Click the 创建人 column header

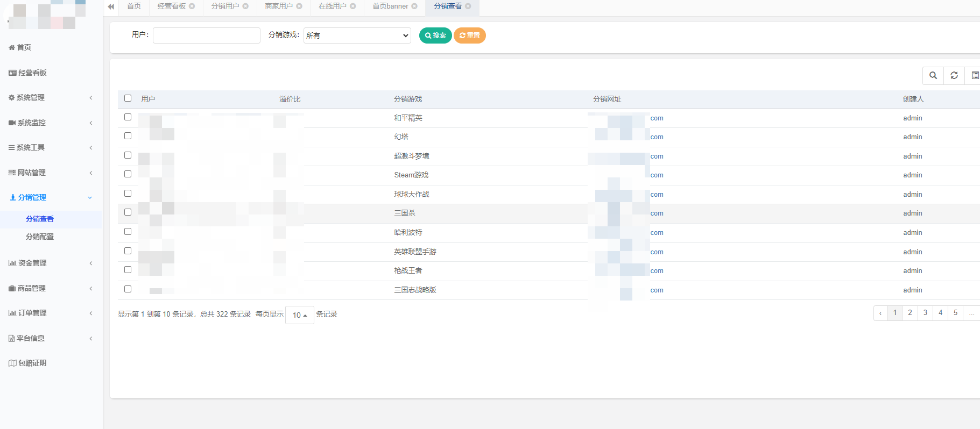[913, 99]
